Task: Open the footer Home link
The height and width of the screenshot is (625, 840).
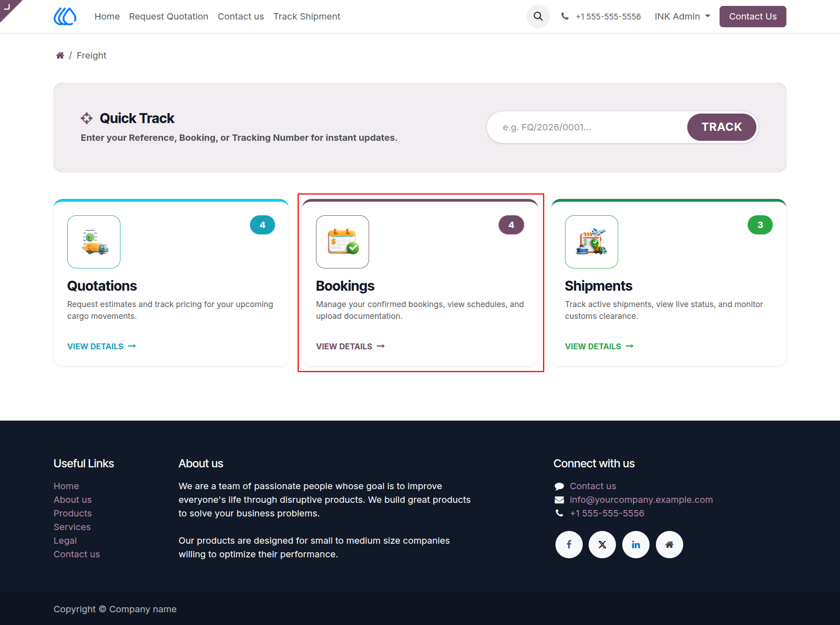Action: click(66, 486)
